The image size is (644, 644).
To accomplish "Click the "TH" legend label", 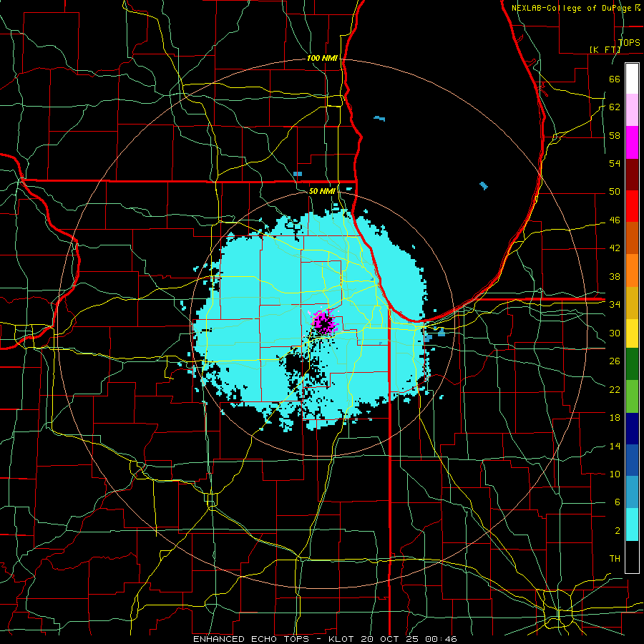I will (x=615, y=558).
